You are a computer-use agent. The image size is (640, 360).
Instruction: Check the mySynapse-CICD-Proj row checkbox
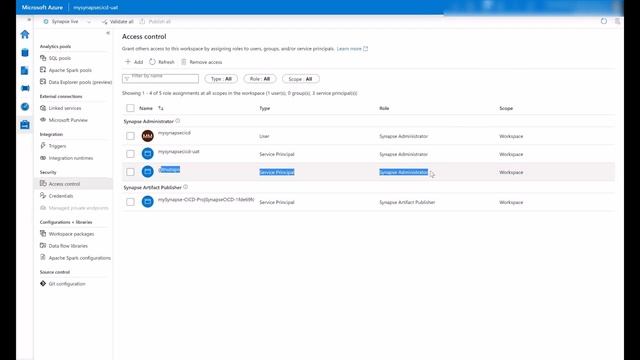[x=130, y=202]
